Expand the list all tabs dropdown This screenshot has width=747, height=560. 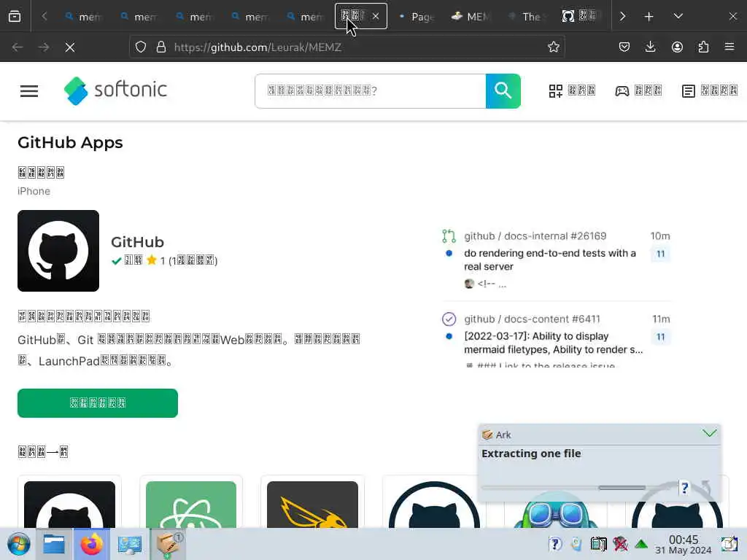678,17
